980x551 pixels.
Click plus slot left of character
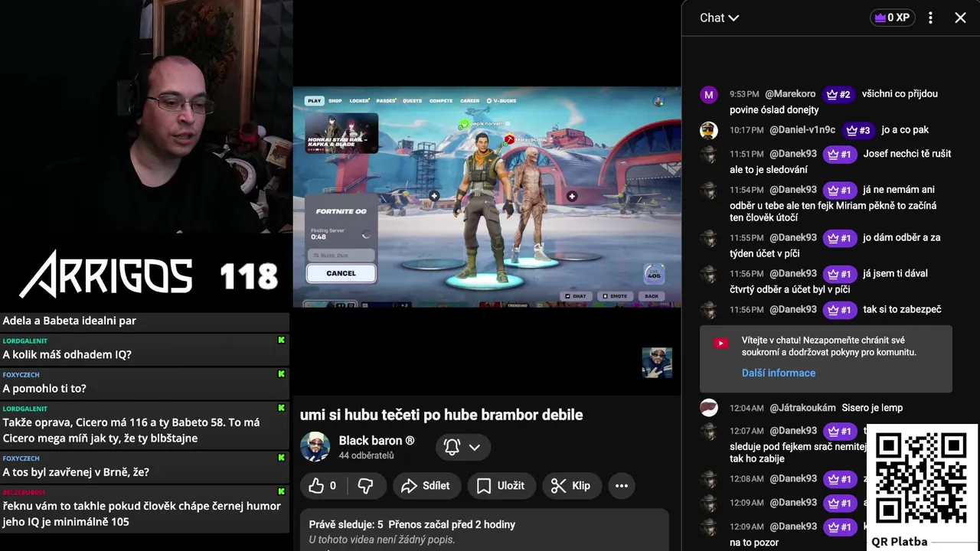[434, 197]
